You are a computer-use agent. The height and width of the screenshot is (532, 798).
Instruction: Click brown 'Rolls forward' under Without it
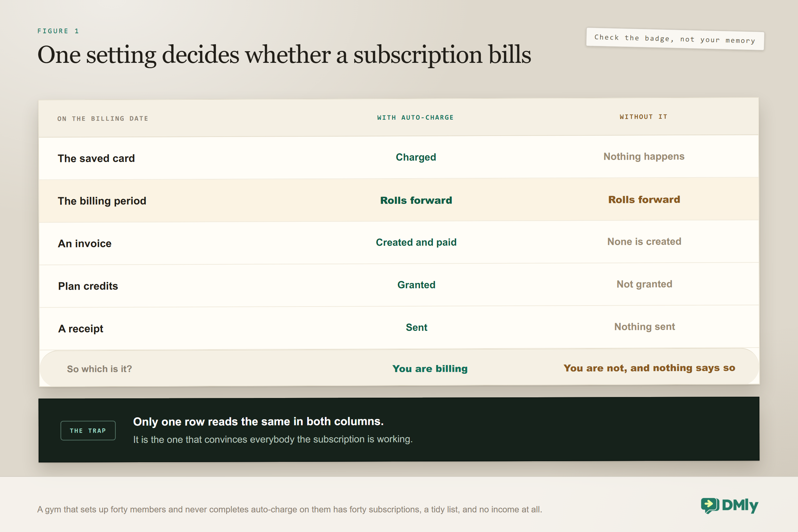tap(644, 199)
